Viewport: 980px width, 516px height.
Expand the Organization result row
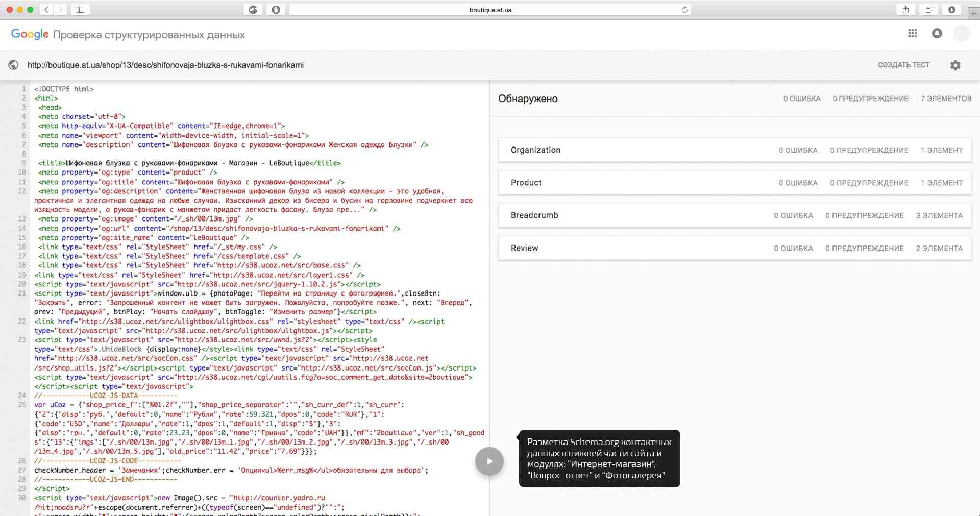point(734,150)
